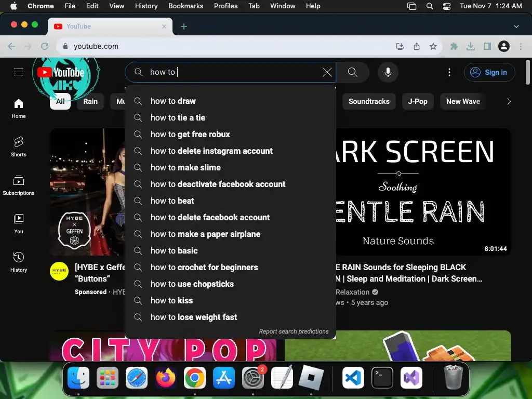Image resolution: width=532 pixels, height=399 pixels.
Task: Choose 'how to delete instagram account' suggestion
Action: (230, 151)
